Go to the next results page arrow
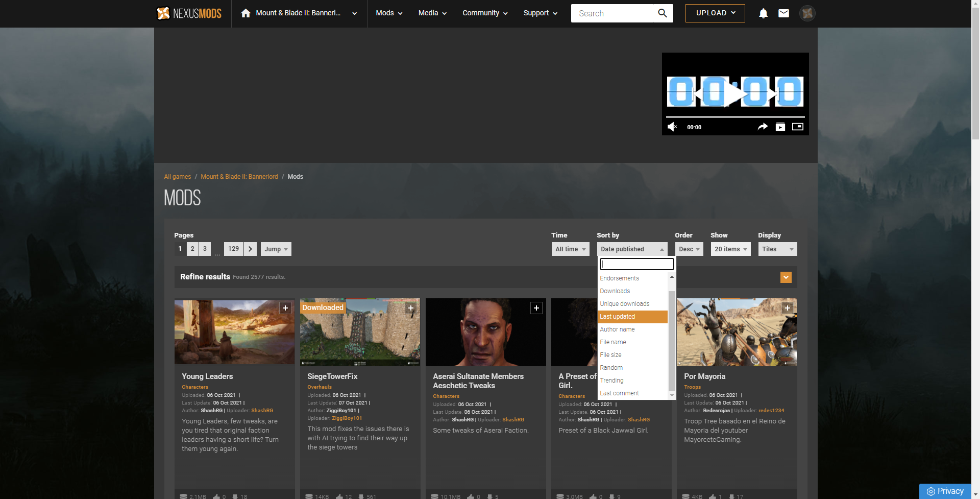 click(x=250, y=249)
